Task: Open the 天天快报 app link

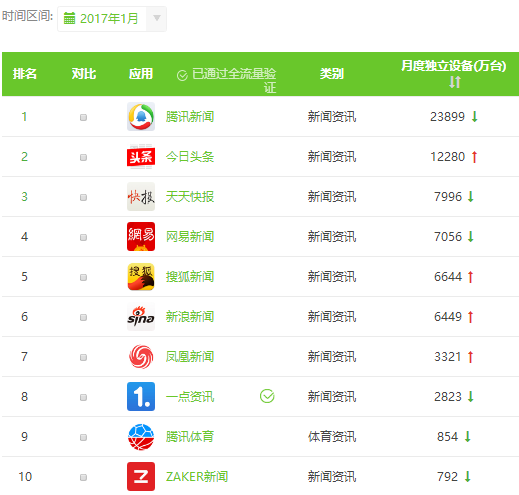Action: coord(190,197)
